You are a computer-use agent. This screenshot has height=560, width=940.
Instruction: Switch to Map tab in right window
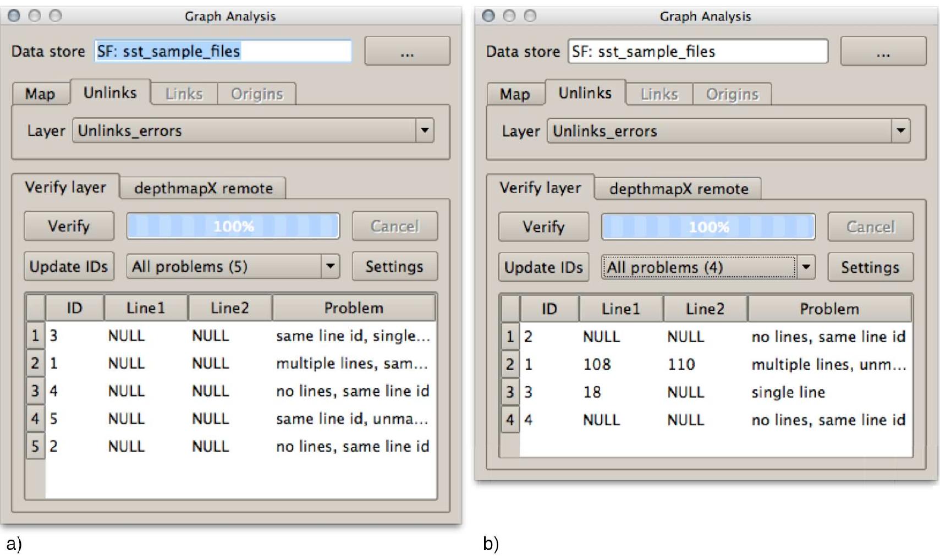click(515, 94)
